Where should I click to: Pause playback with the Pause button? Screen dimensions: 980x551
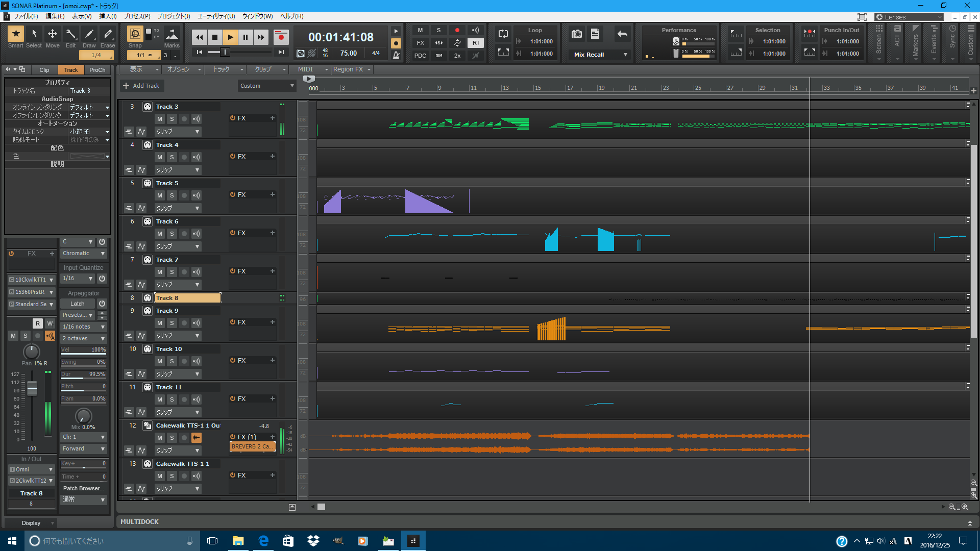pyautogui.click(x=246, y=37)
